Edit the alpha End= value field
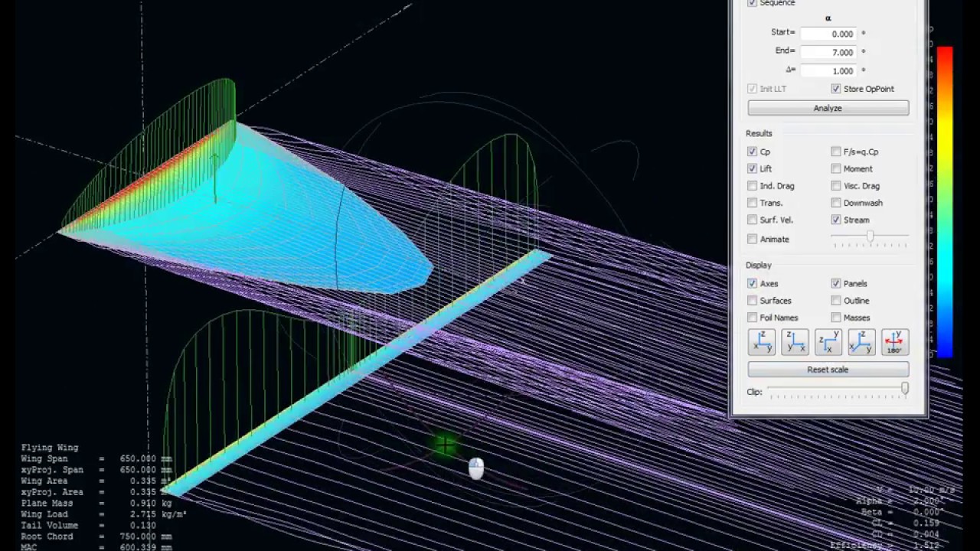Screen dimensions: 980x551 tap(828, 52)
